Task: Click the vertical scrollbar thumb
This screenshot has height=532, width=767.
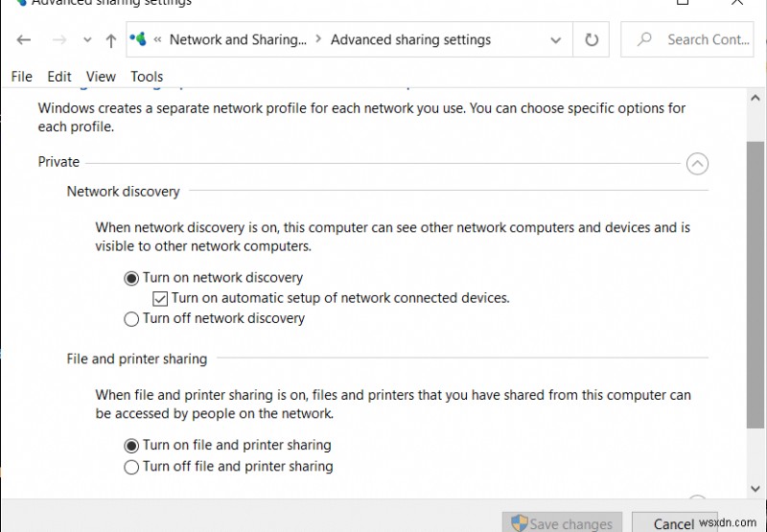Action: pyautogui.click(x=755, y=285)
